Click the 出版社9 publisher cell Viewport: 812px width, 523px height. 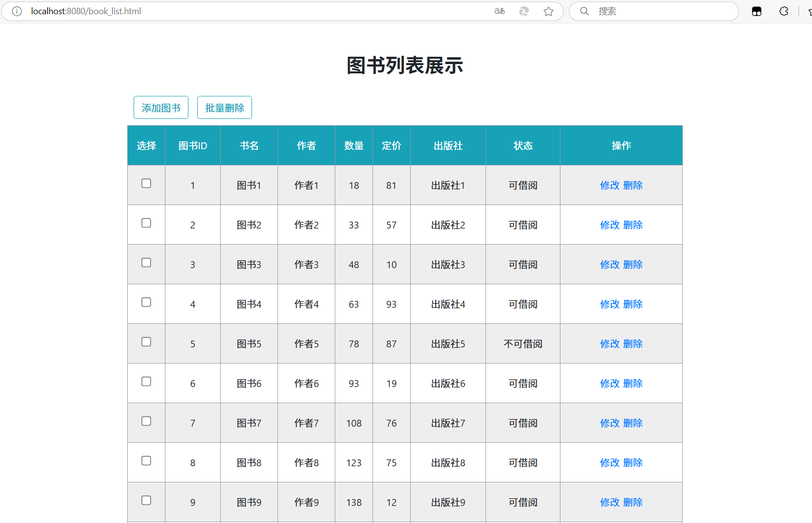point(448,502)
